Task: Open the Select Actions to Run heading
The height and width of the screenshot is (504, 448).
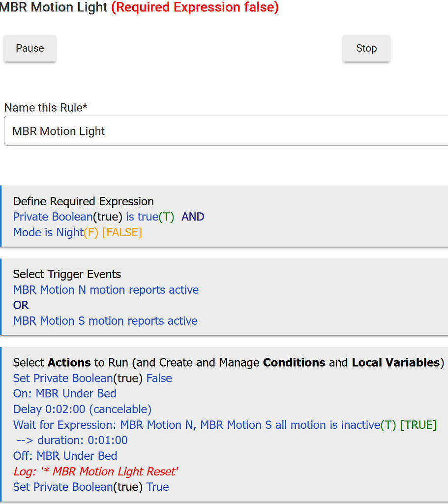Action: (x=228, y=363)
